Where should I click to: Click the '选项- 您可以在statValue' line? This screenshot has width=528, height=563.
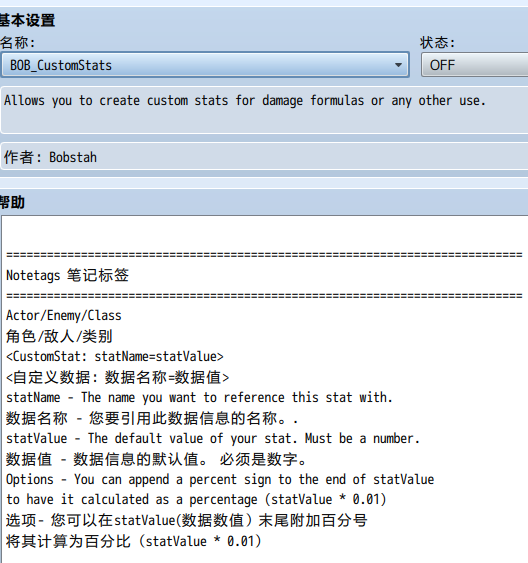187,520
